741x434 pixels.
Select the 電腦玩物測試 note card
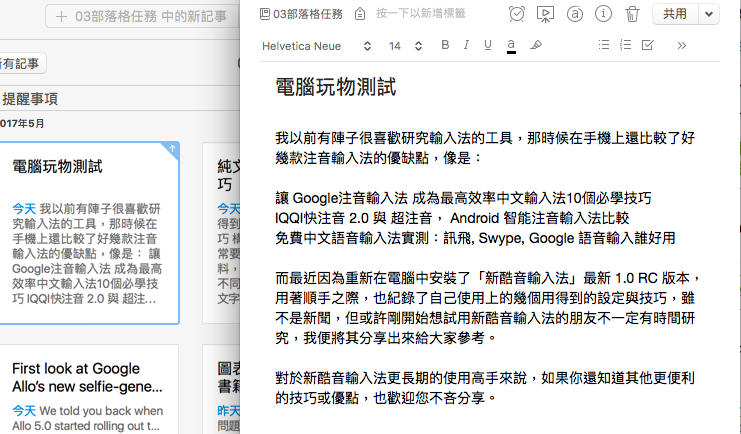(x=89, y=233)
